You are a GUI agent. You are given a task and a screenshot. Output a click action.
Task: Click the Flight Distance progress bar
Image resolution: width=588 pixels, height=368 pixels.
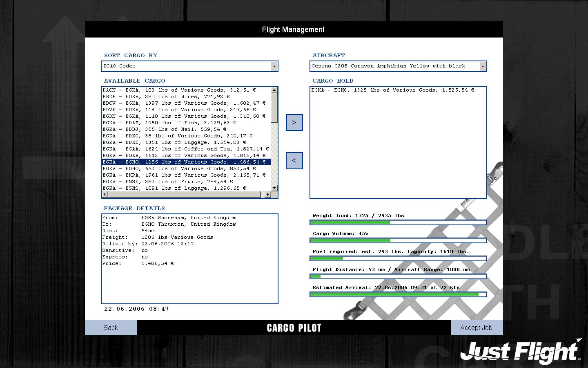click(398, 276)
